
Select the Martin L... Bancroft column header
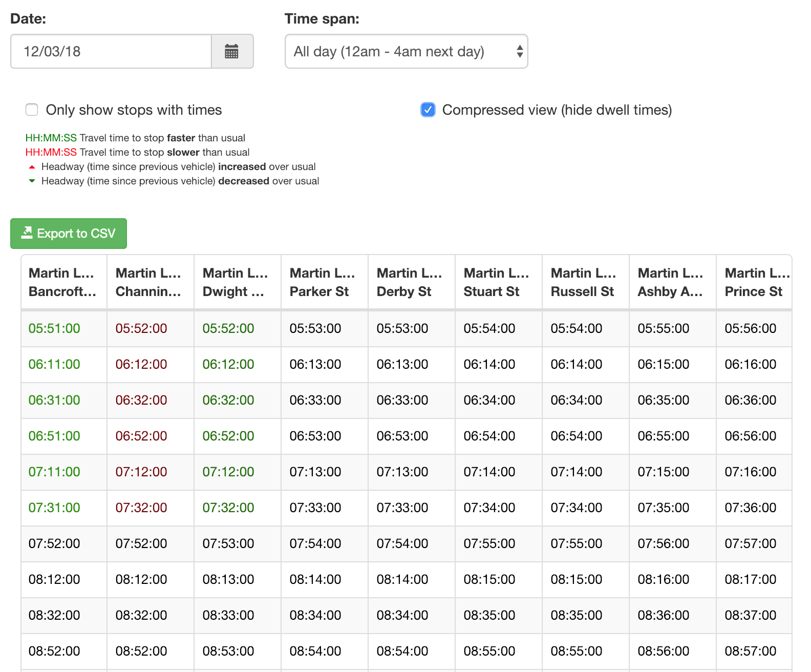point(64,282)
